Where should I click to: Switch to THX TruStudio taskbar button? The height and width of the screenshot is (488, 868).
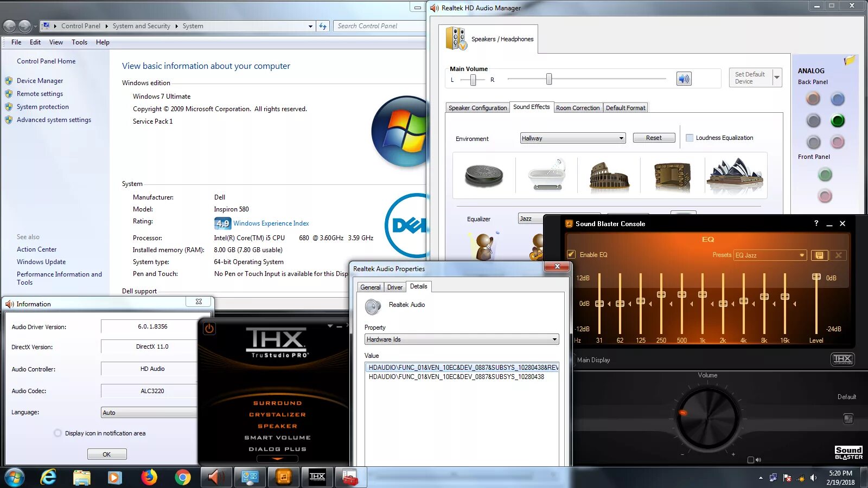pos(317,477)
